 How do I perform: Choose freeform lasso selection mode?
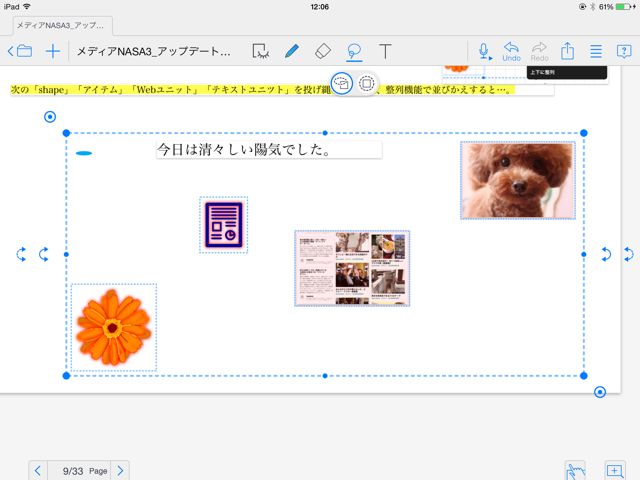tap(342, 84)
